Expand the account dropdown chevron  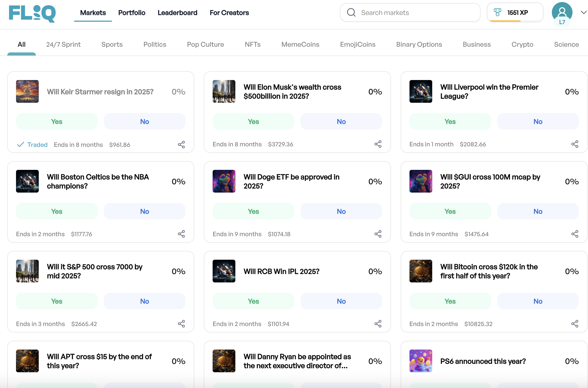point(583,12)
